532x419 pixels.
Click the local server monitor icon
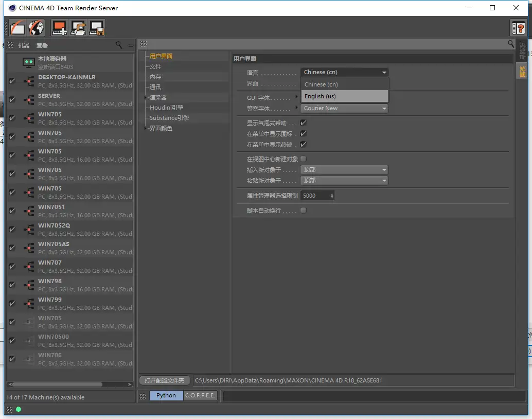point(28,62)
